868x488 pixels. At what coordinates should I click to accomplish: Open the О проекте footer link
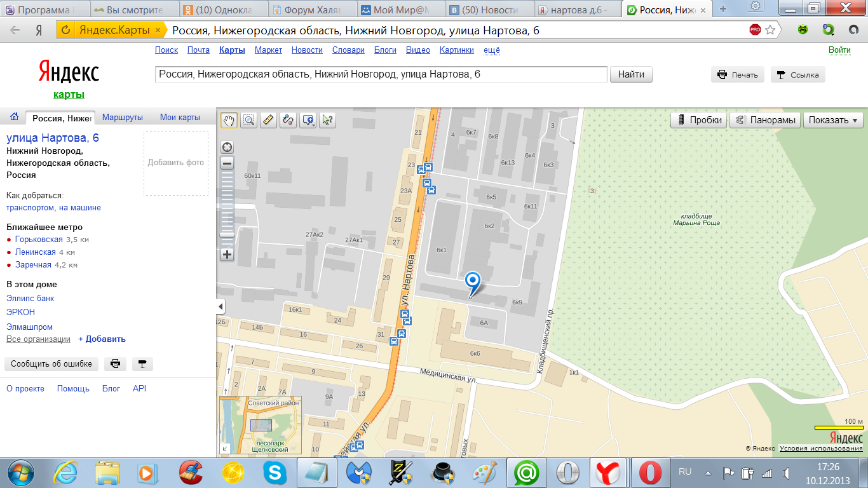pos(25,388)
